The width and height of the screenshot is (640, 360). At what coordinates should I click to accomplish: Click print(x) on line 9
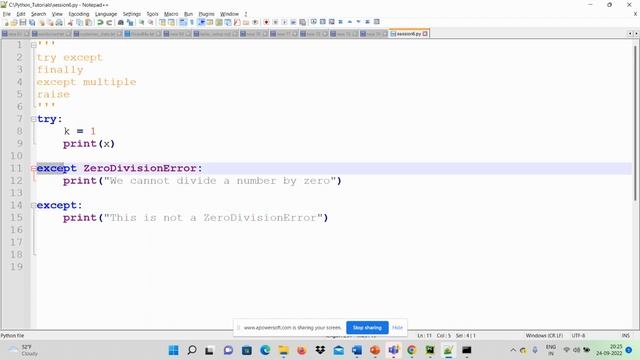[89, 144]
